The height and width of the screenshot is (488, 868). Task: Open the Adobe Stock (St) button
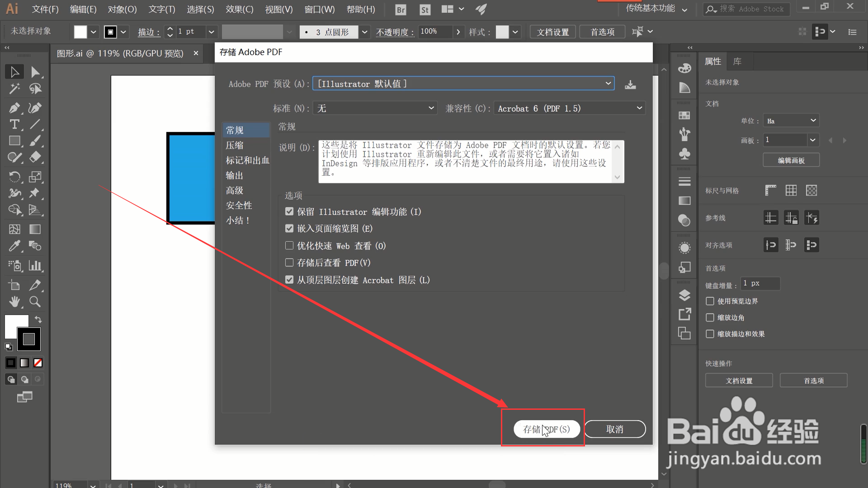click(425, 9)
